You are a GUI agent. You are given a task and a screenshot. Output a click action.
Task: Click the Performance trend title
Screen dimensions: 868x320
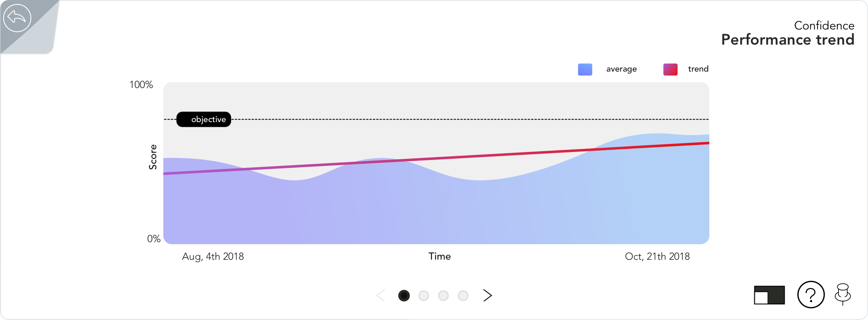788,40
